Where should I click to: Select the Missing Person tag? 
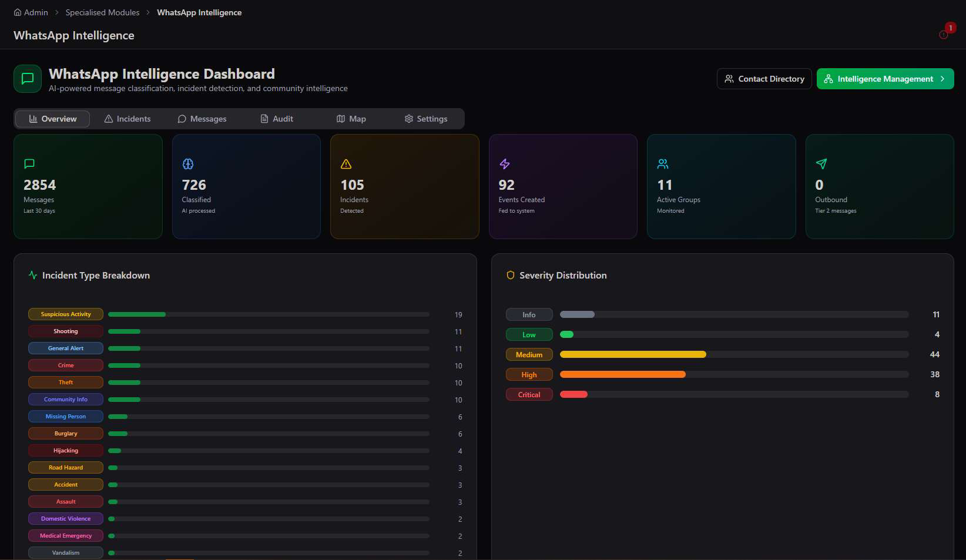(x=66, y=417)
